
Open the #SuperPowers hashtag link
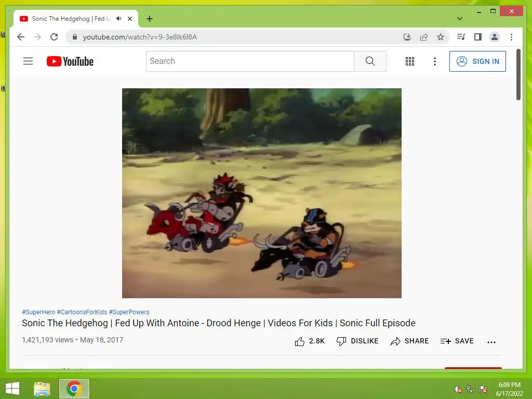click(x=129, y=312)
